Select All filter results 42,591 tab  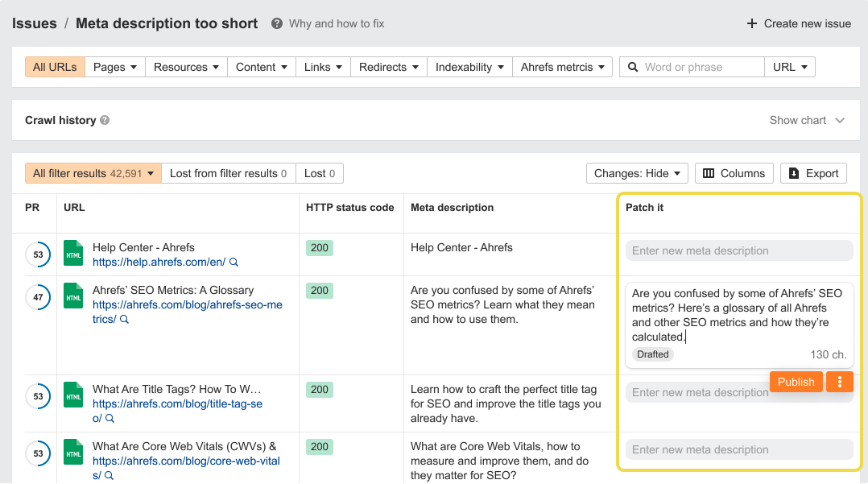[93, 173]
